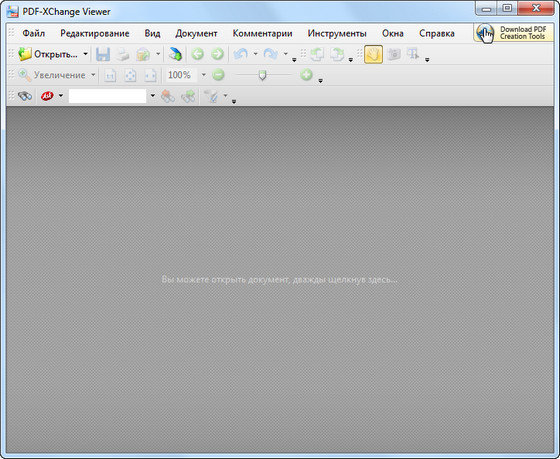Screen dimensions: 560x459
Task: Open rotate toolbar overflow options arrow
Action: [x=351, y=60]
